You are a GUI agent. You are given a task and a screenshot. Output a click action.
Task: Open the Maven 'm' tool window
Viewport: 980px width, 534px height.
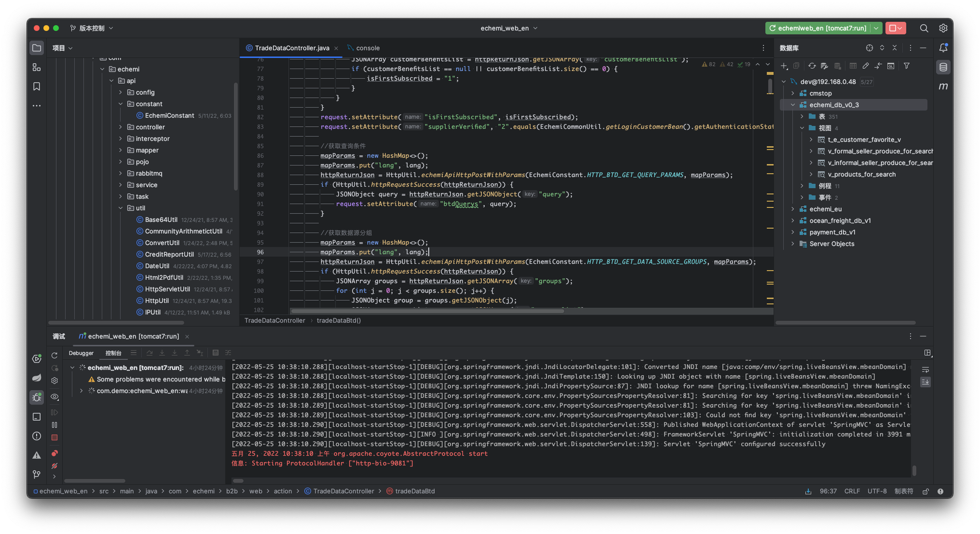(943, 86)
